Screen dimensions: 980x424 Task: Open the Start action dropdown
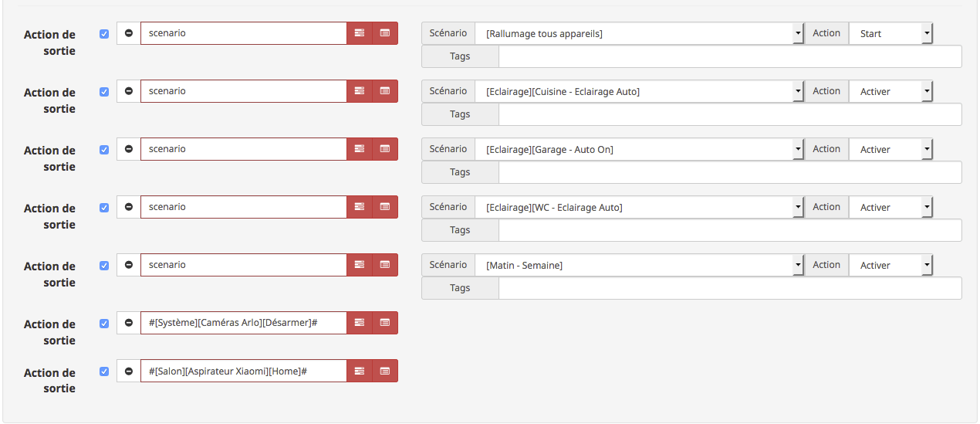pyautogui.click(x=890, y=33)
